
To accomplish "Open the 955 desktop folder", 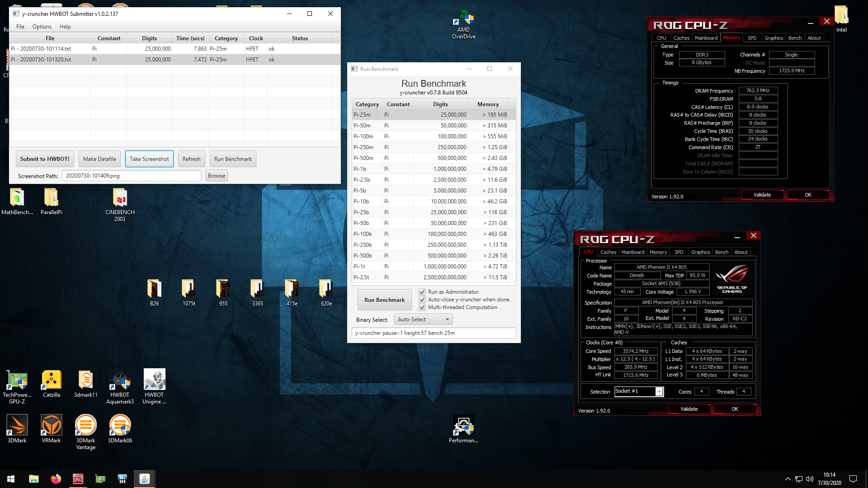I will pyautogui.click(x=223, y=293).
